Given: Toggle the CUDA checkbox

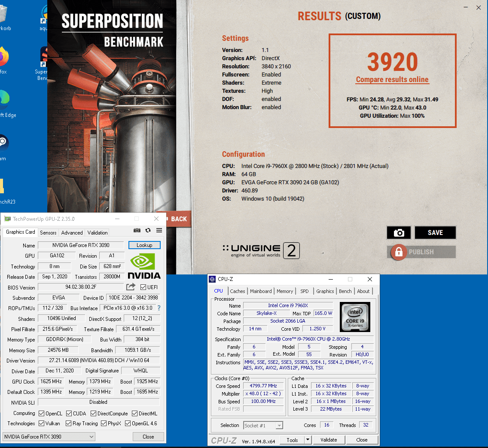Looking at the screenshot, I should pyautogui.click(x=69, y=414).
